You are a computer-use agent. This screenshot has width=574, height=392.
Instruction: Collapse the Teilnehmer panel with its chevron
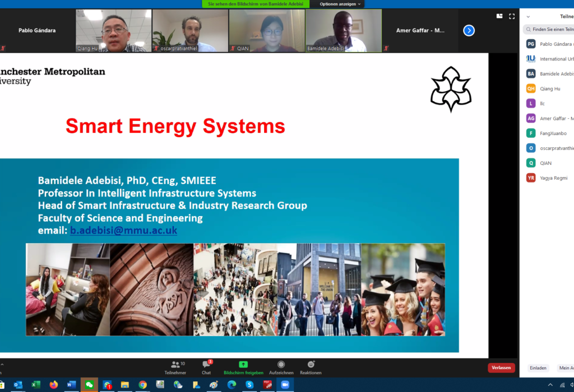(527, 16)
